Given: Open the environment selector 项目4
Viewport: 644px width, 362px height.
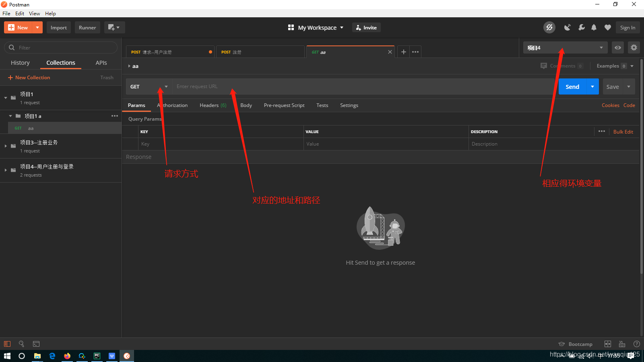Looking at the screenshot, I should pyautogui.click(x=565, y=47).
